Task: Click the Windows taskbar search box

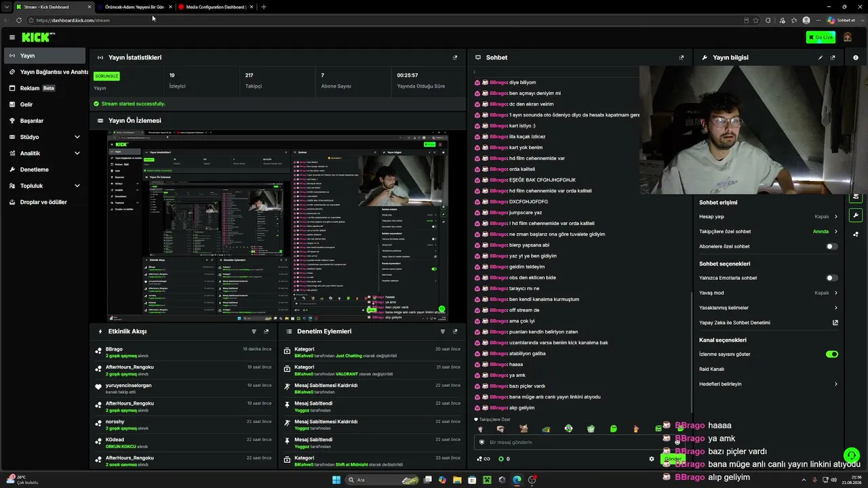Action: tap(383, 480)
